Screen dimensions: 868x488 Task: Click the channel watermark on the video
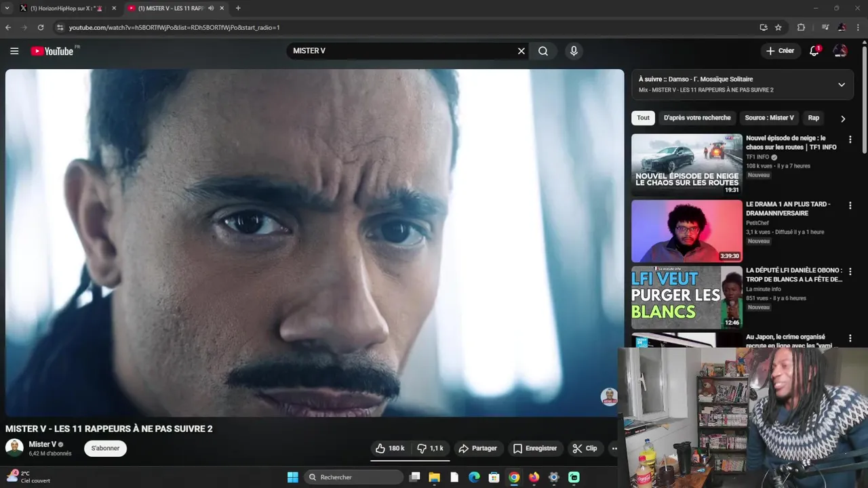point(609,396)
